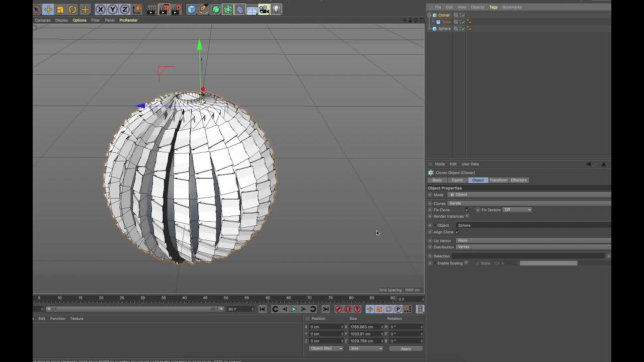Toggle the Autokeying button
Screen dimensions: 644x362
click(348, 309)
